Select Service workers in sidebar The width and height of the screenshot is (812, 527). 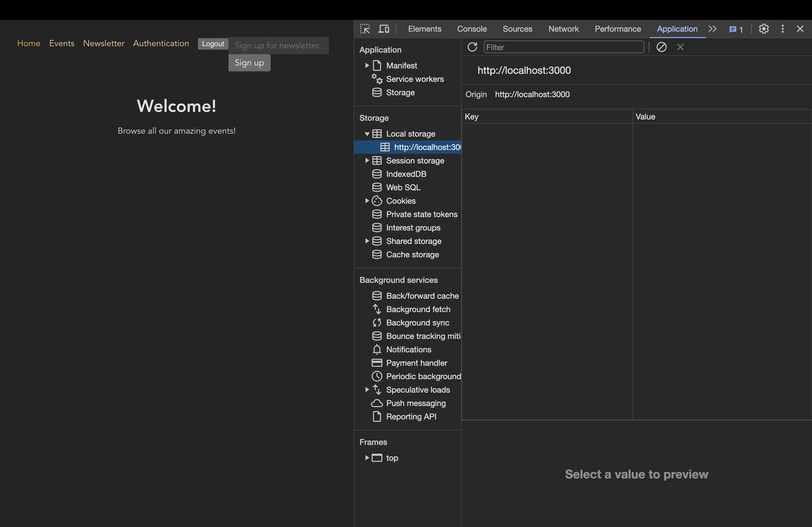tap(415, 79)
